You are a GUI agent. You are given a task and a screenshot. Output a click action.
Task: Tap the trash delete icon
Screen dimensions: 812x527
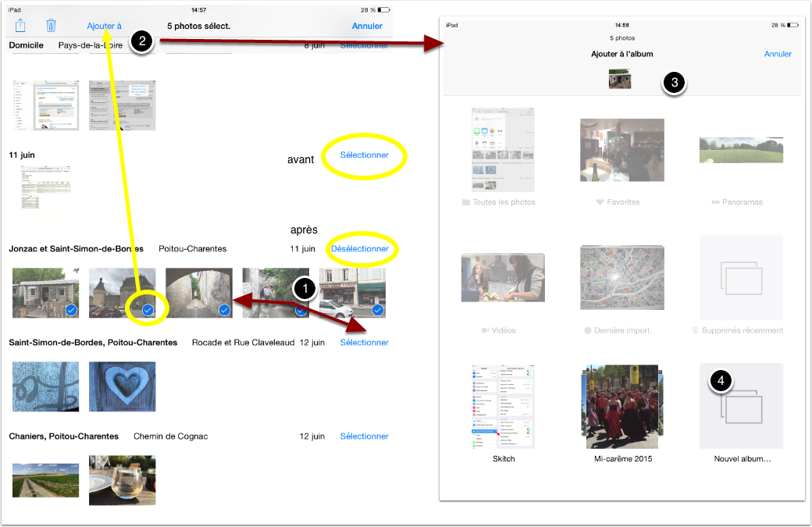(51, 26)
